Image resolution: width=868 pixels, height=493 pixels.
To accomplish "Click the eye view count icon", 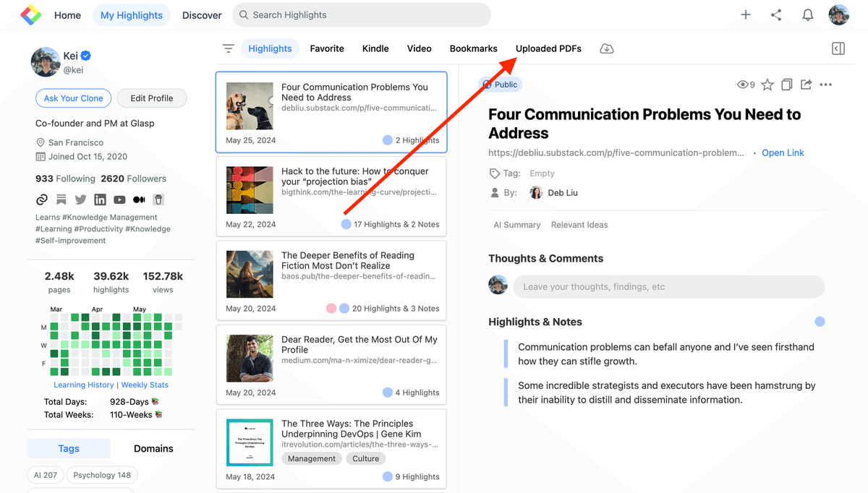I will pos(742,85).
